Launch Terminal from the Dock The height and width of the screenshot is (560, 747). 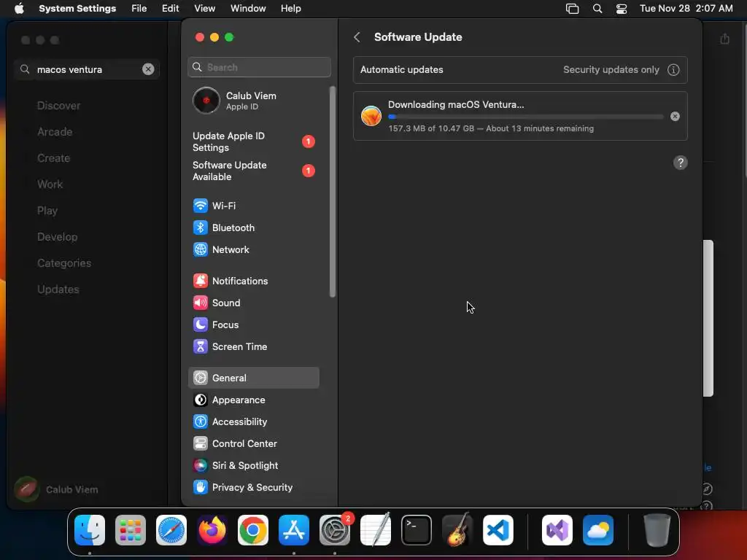pyautogui.click(x=417, y=530)
